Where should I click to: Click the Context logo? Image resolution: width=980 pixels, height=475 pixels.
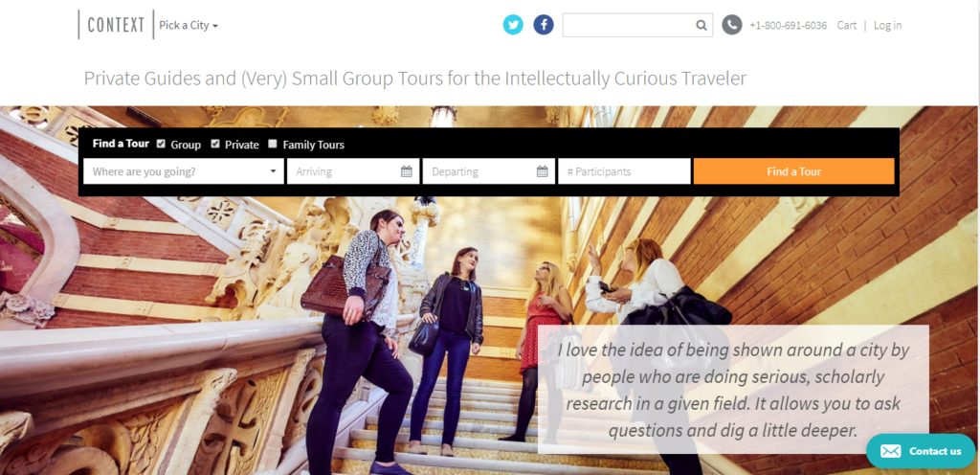pos(116,25)
